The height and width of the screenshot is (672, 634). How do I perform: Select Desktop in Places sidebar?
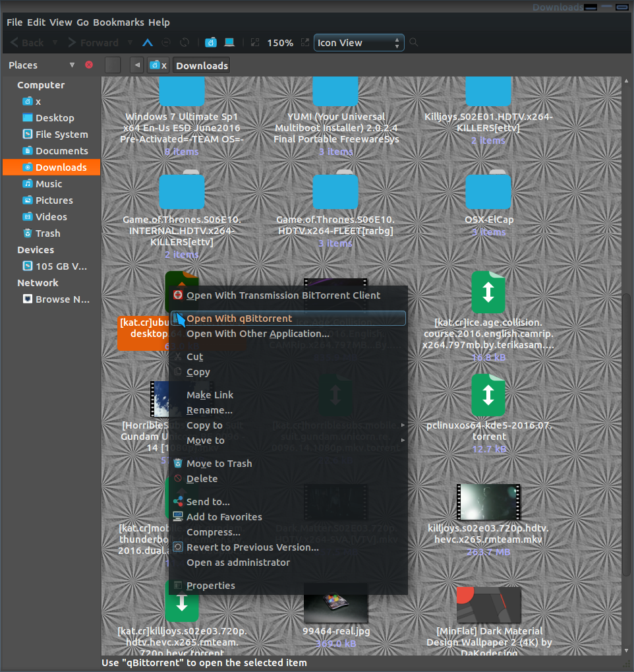tap(51, 118)
